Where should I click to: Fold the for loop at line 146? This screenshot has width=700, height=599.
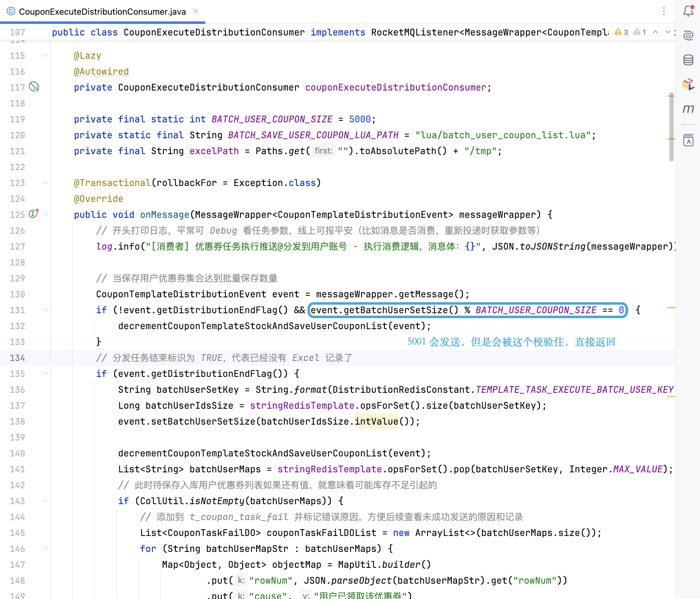tap(45, 549)
